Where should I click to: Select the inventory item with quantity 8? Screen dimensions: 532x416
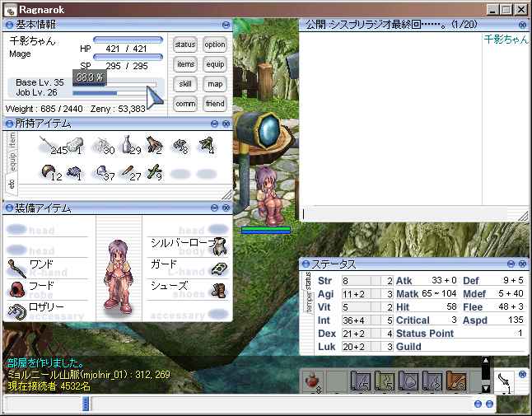(180, 147)
